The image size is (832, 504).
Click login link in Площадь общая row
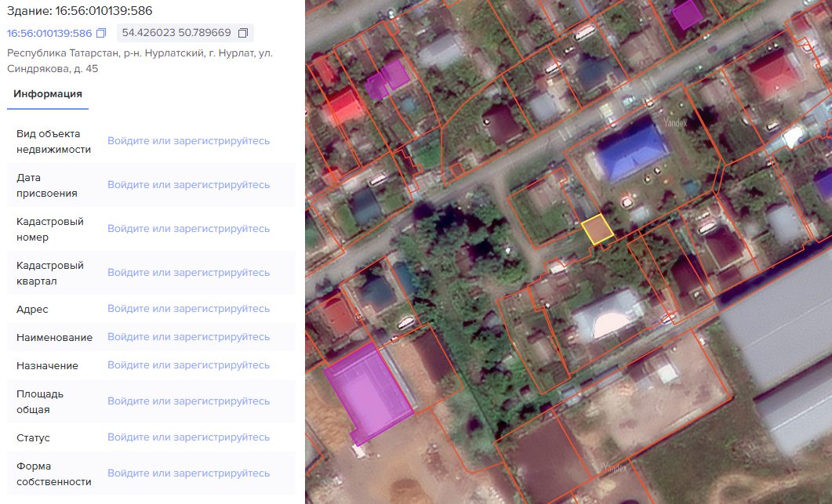pos(188,401)
